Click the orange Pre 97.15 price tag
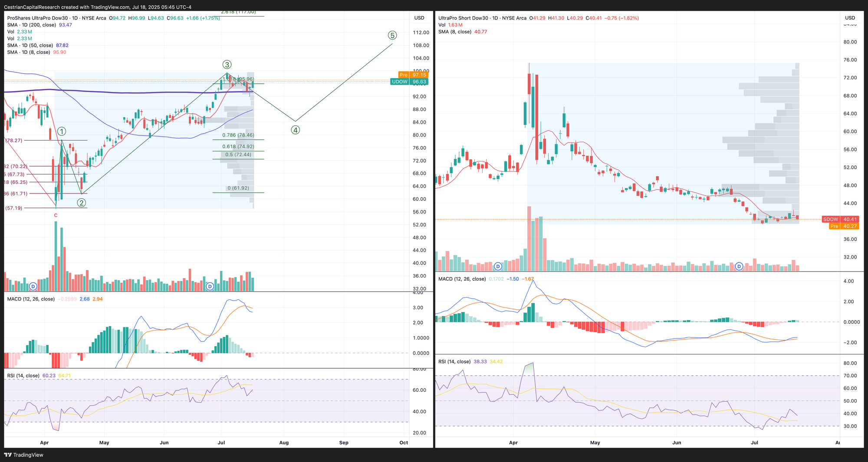This screenshot has width=868, height=462. 413,75
